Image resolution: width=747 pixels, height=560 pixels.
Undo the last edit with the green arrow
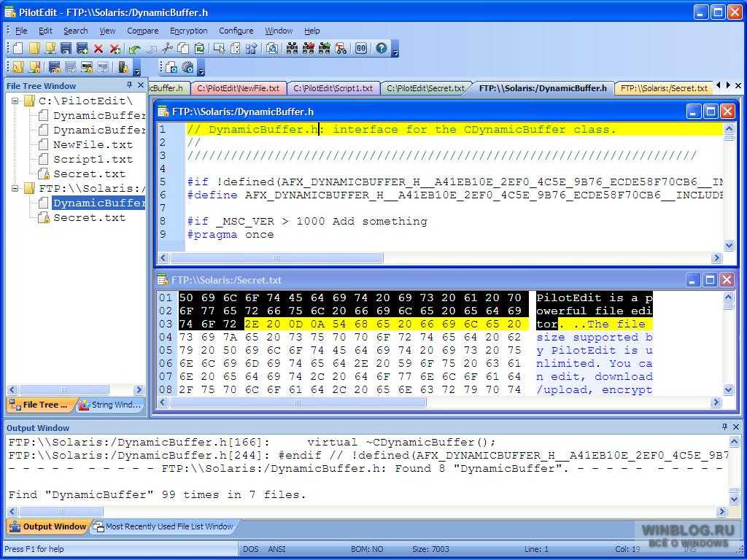pyautogui.click(x=135, y=48)
